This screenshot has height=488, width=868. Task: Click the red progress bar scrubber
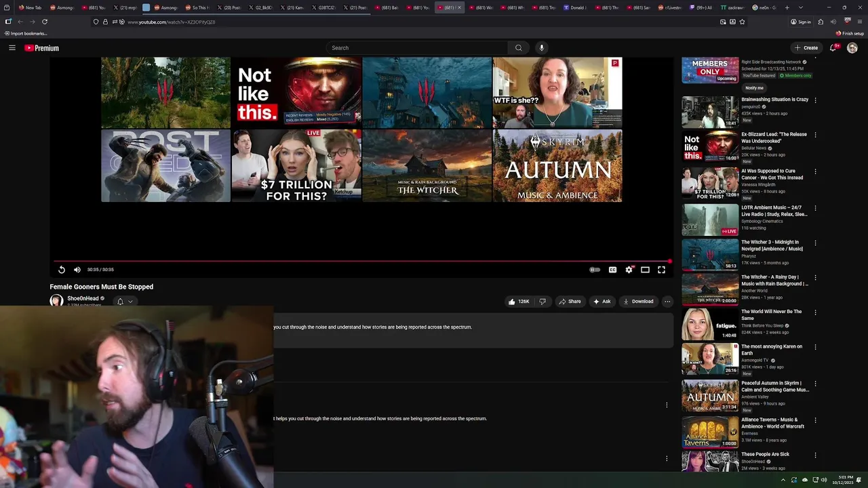coord(669,261)
